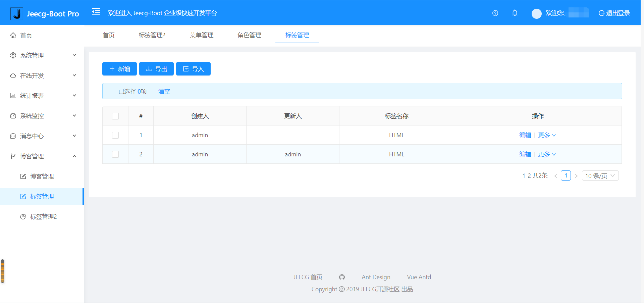Image resolution: width=644 pixels, height=303 pixels.
Task: Select the home icon beside 首页
Action: (13, 35)
